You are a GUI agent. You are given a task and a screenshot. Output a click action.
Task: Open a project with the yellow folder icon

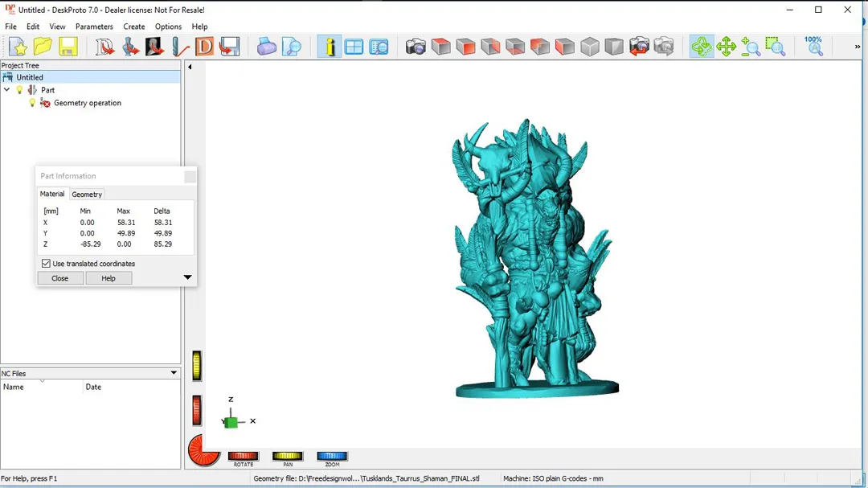pos(43,47)
